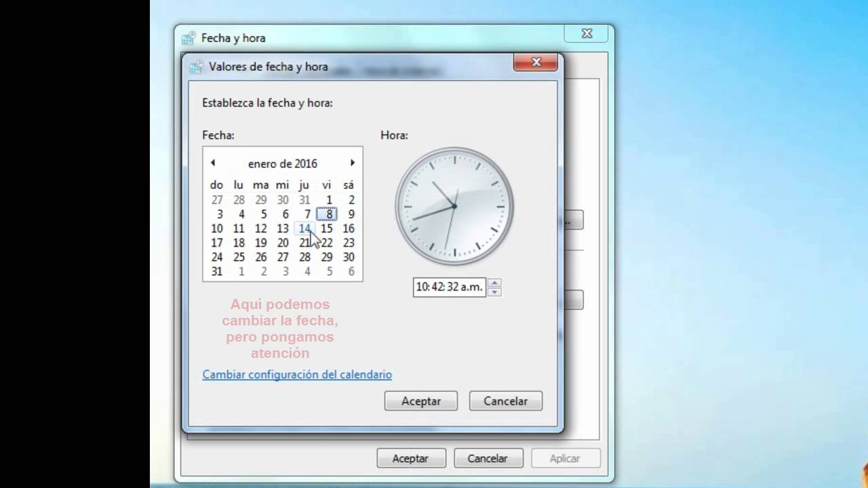
Task: Close the Valores de fecha y hora dialog
Action: point(536,62)
